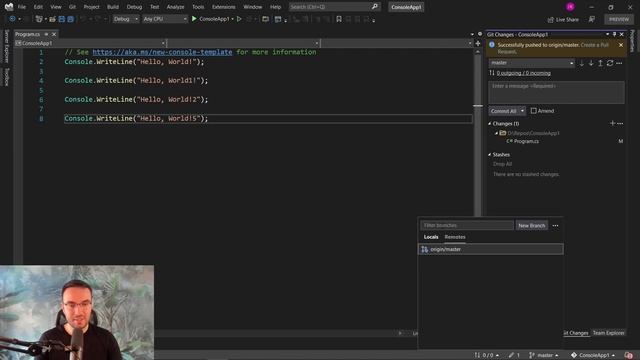Click the Sync icon in Git Changes

(610, 63)
